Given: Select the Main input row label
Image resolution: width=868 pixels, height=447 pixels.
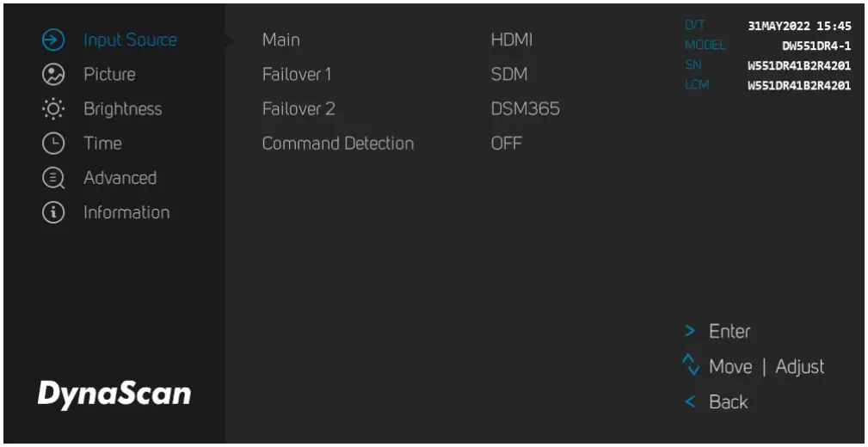Looking at the screenshot, I should click(x=281, y=40).
